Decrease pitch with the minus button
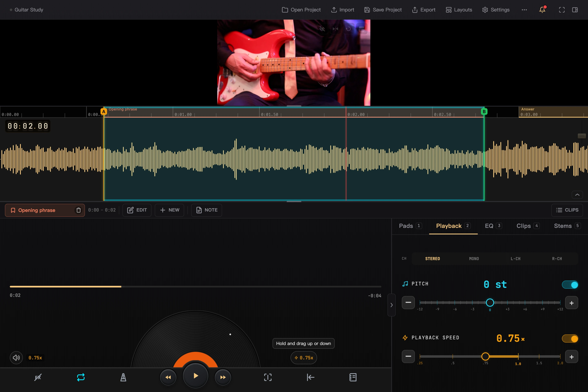588x392 pixels. 408,303
